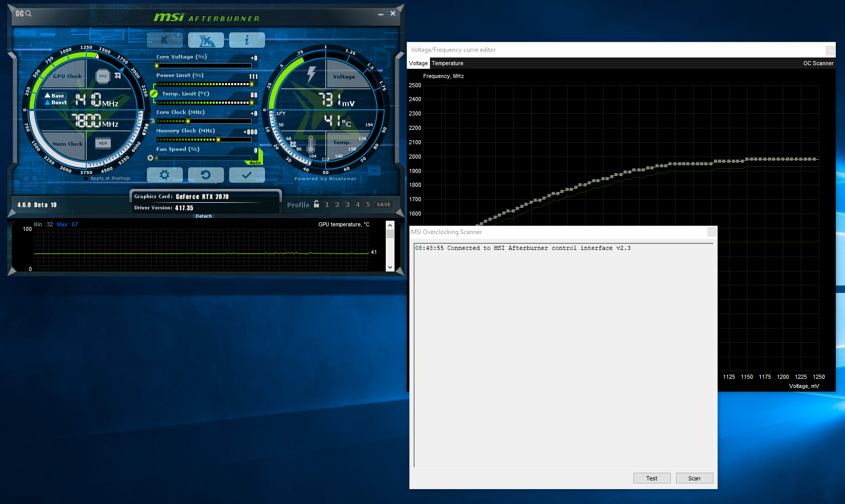
Task: Switch to the Voltage tab in curve editor
Action: pos(418,63)
